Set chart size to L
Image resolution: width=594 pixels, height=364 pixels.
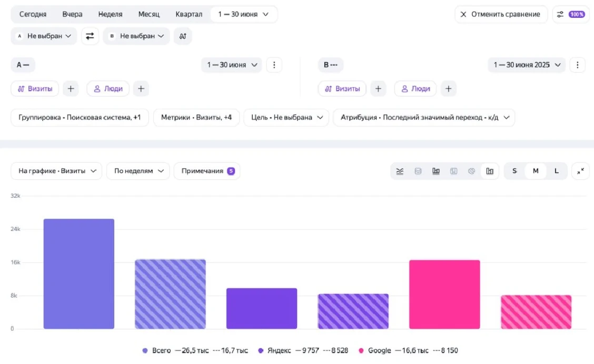(556, 171)
